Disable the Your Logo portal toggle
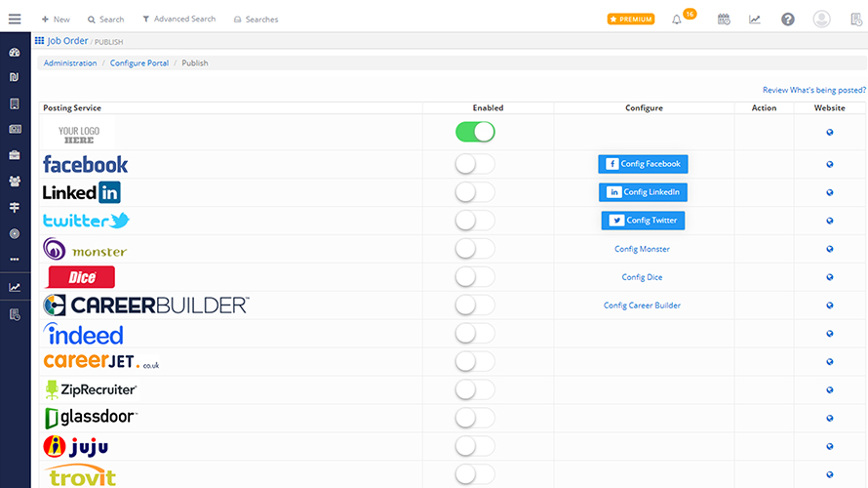This screenshot has width=868, height=488. pos(475,132)
